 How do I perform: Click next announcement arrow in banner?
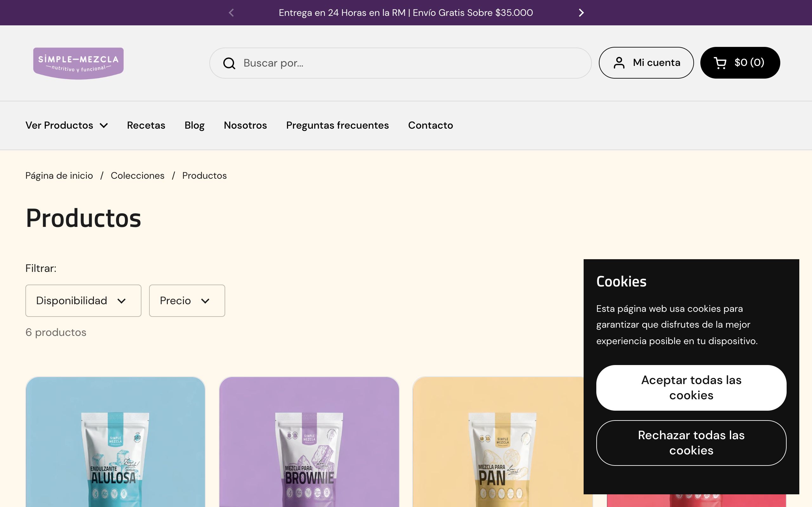coord(581,13)
